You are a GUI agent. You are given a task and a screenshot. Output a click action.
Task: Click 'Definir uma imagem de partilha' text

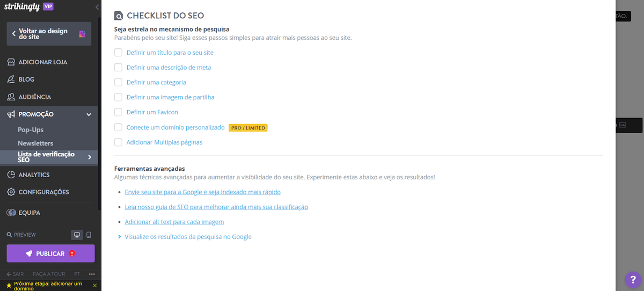coord(170,97)
